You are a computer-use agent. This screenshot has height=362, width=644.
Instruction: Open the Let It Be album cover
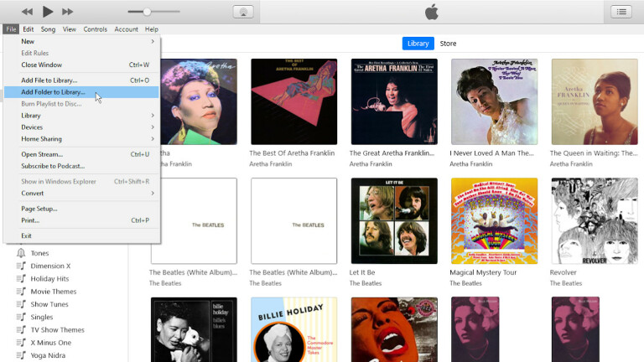pos(394,221)
